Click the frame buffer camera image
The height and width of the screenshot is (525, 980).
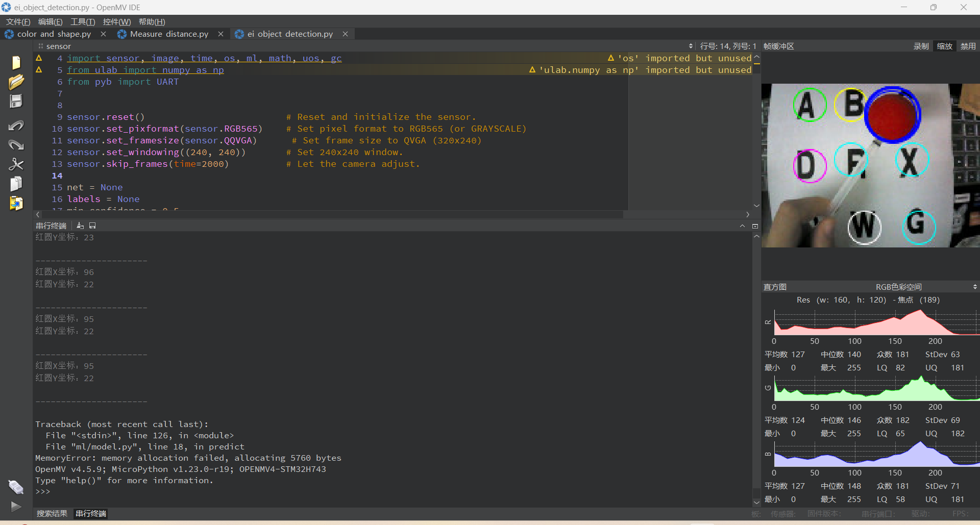pyautogui.click(x=871, y=166)
